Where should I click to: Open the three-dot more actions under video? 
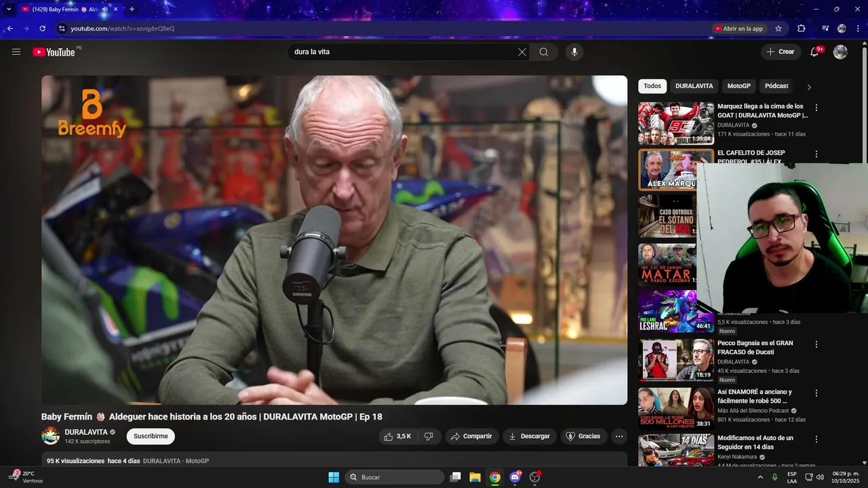(x=619, y=436)
